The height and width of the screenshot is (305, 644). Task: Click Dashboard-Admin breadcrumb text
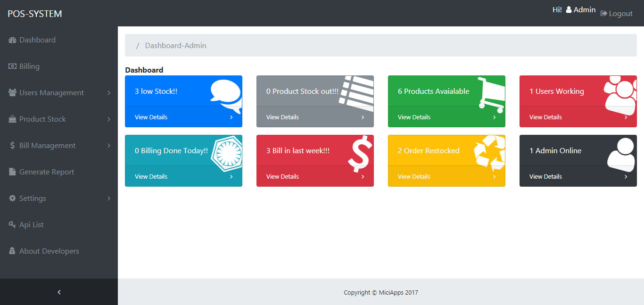(x=176, y=46)
